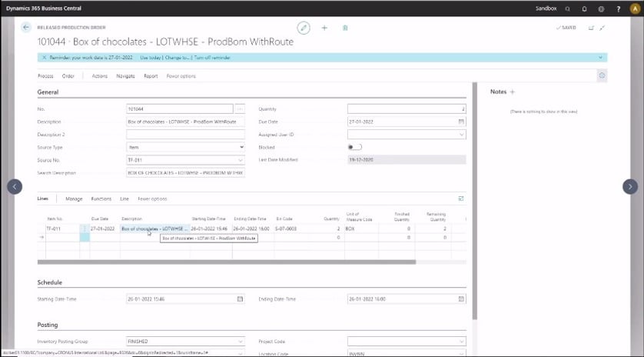Collapse the Posting section header
Viewport: 644px width, 357px height.
point(48,325)
